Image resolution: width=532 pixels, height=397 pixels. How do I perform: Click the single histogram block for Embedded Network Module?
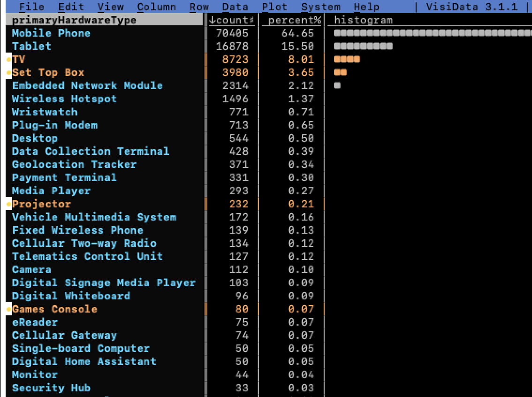tap(337, 86)
